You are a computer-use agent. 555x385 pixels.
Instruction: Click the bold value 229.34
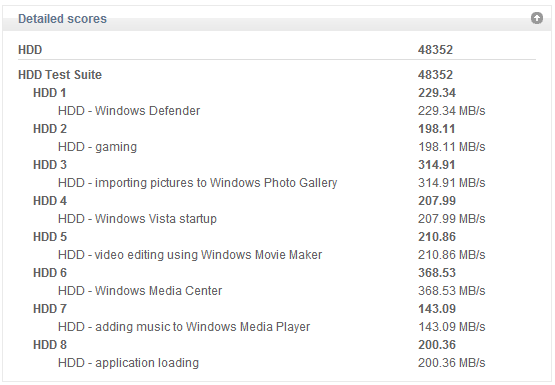[x=437, y=93]
